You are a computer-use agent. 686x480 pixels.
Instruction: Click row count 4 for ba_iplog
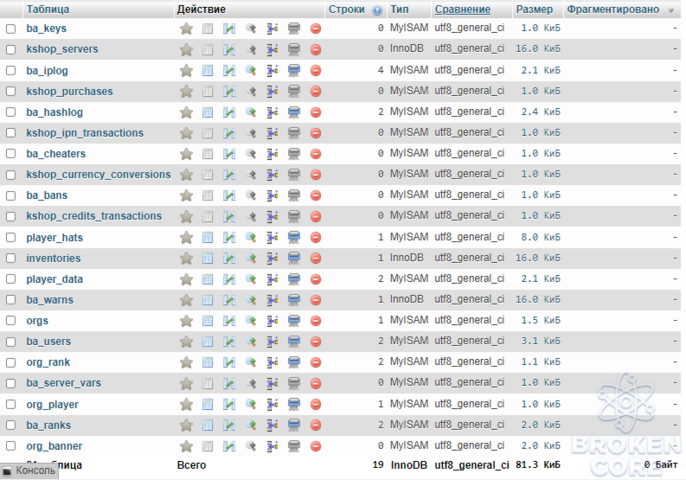tap(381, 70)
